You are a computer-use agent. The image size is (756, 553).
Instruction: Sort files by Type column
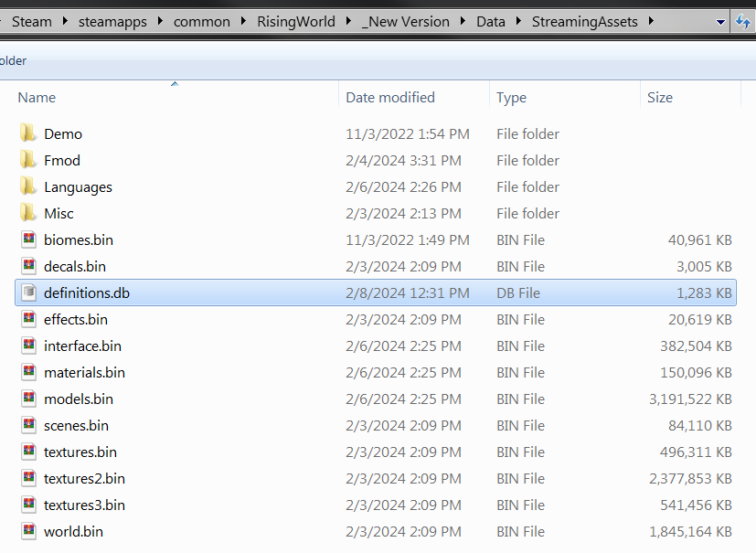(x=511, y=98)
